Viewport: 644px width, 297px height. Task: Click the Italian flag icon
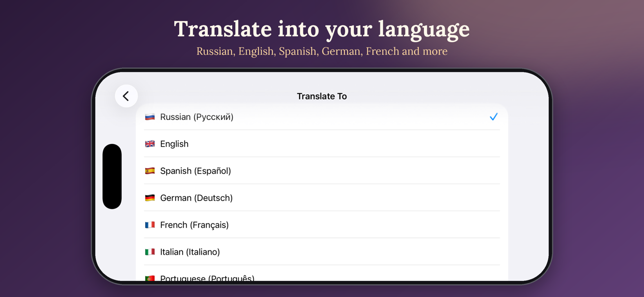point(150,252)
